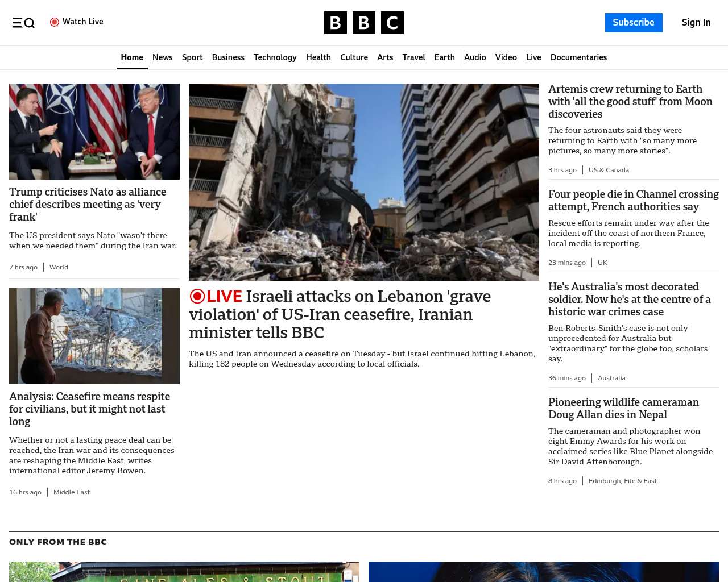Click the Australia category tag
This screenshot has height=582, width=728.
point(611,378)
